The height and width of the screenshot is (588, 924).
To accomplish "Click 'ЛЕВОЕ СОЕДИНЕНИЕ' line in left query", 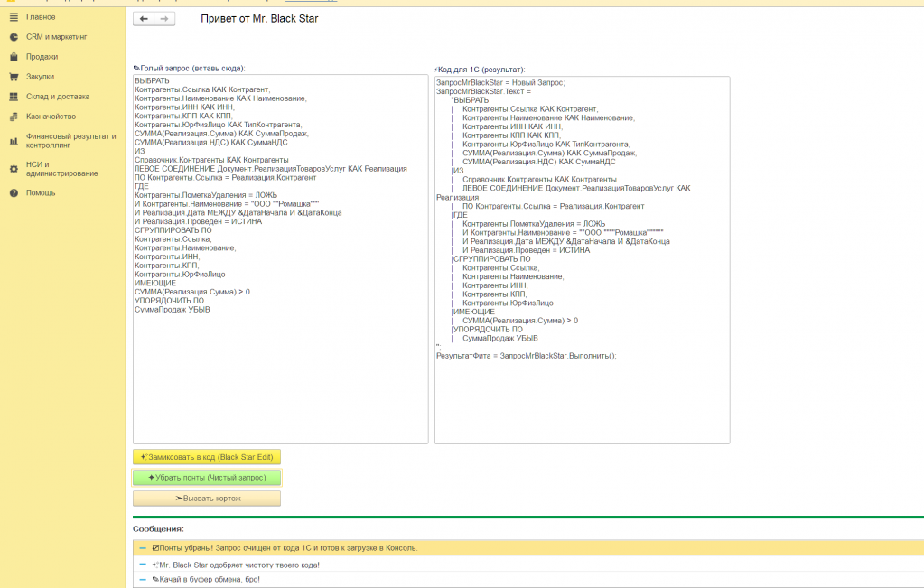I will (x=270, y=169).
